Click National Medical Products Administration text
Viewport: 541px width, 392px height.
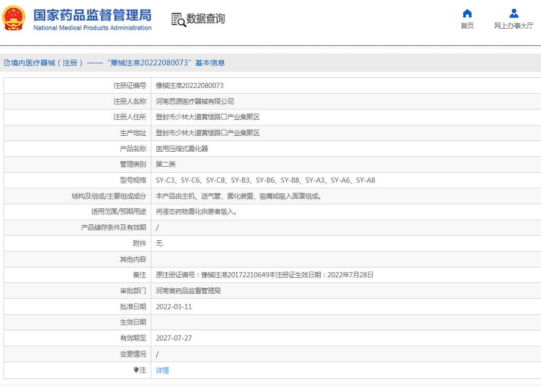click(x=93, y=28)
